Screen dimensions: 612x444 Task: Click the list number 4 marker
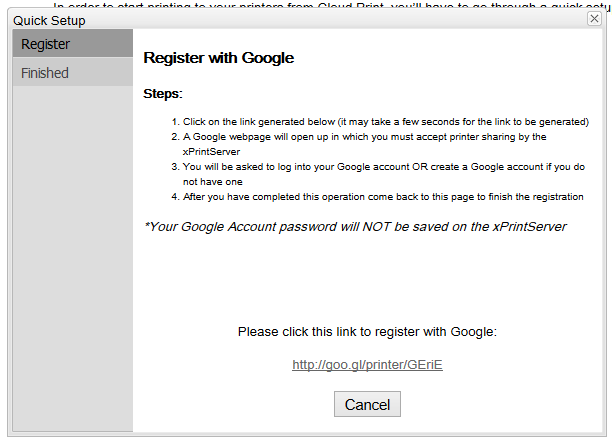click(174, 197)
